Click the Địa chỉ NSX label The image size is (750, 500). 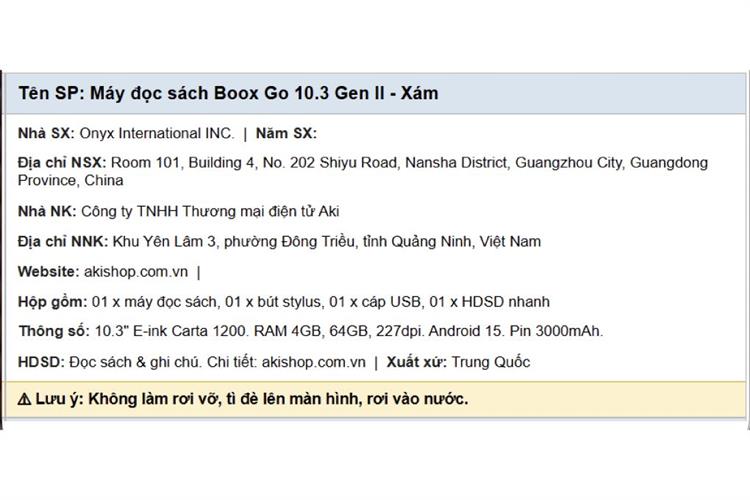62,163
